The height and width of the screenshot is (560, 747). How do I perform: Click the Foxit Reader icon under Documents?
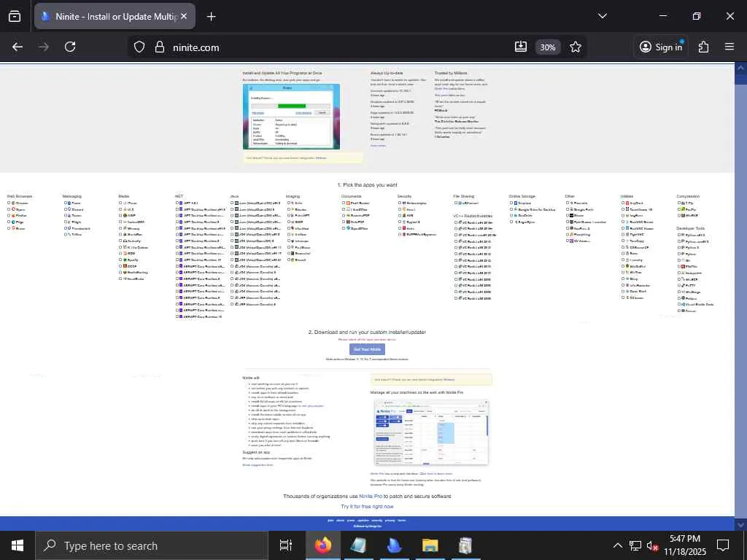pyautogui.click(x=348, y=203)
